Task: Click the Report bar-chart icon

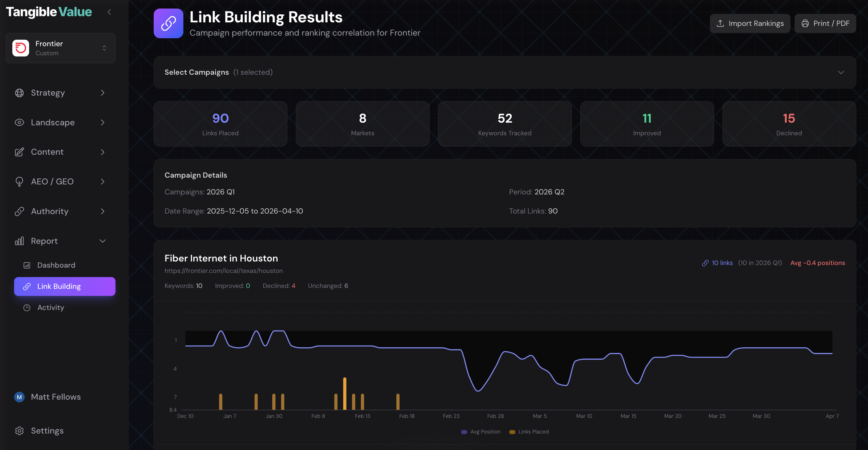Action: [x=20, y=241]
